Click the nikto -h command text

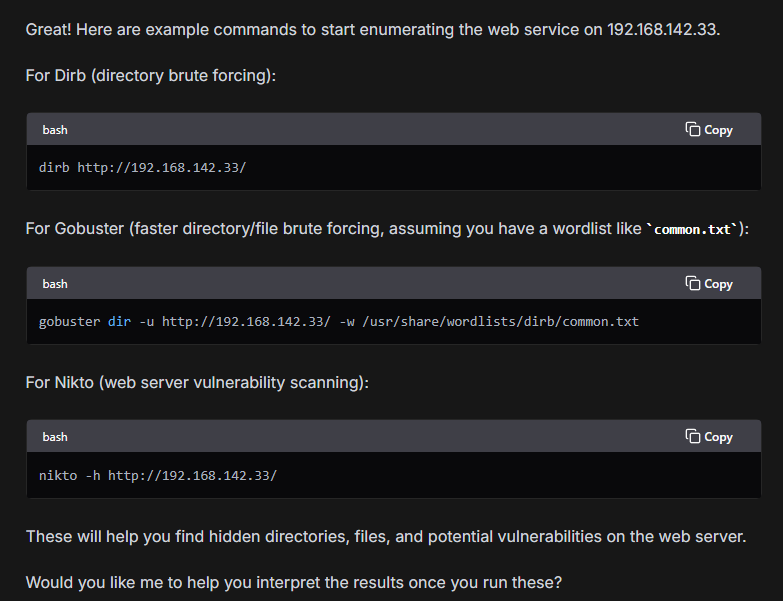(x=158, y=475)
